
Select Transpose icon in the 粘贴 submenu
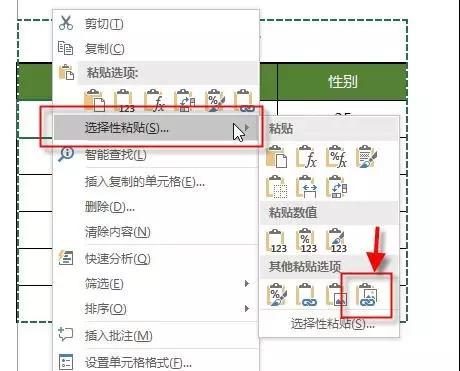pyautogui.click(x=336, y=187)
